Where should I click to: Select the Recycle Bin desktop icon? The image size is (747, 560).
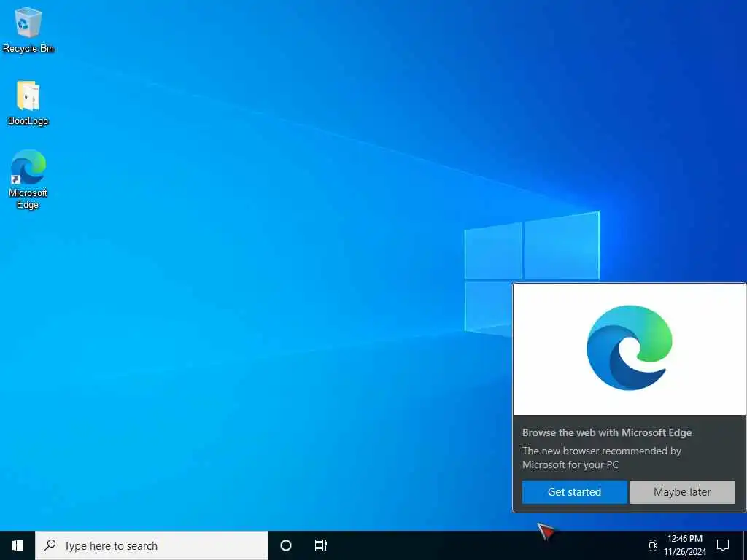tap(28, 30)
